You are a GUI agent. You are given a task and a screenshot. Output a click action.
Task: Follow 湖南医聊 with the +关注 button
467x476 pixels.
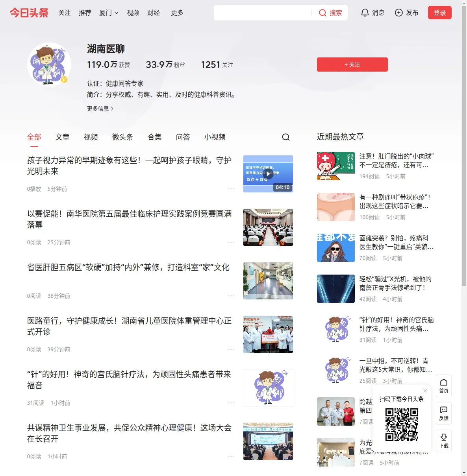(352, 65)
